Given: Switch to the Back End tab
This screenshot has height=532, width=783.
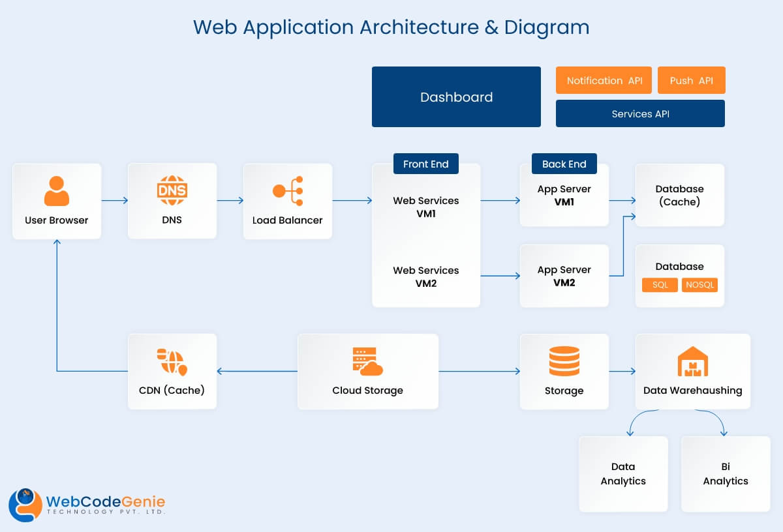Looking at the screenshot, I should click(564, 164).
